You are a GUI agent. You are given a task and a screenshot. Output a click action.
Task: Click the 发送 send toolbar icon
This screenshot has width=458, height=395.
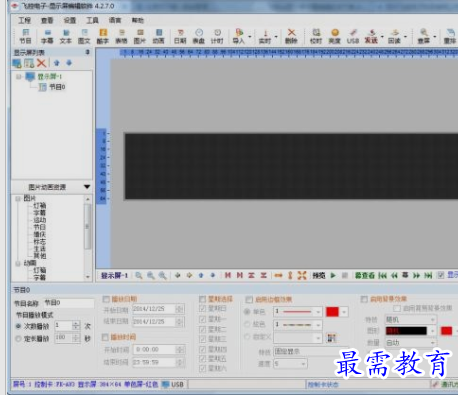click(x=371, y=36)
